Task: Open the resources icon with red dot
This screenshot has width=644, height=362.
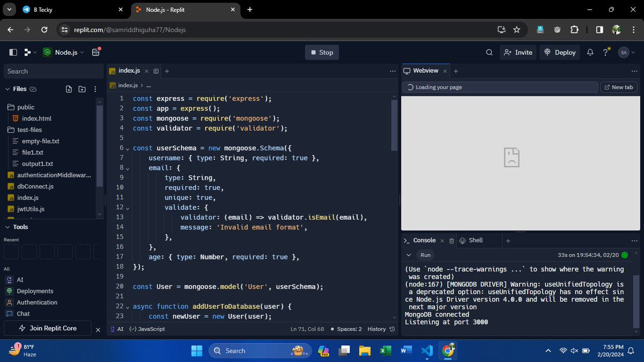Action: (96, 52)
